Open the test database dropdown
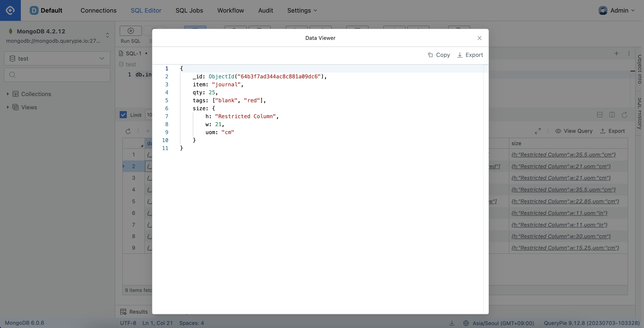 tap(57, 58)
